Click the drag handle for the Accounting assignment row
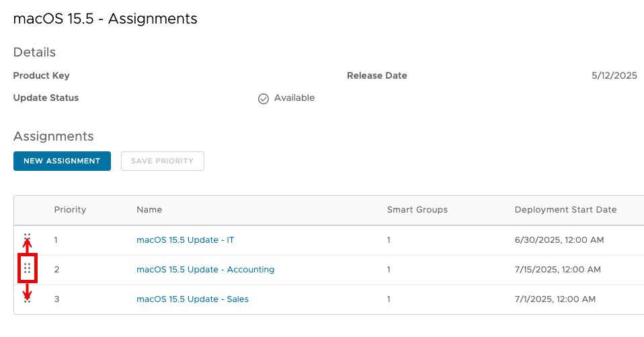 tap(27, 269)
